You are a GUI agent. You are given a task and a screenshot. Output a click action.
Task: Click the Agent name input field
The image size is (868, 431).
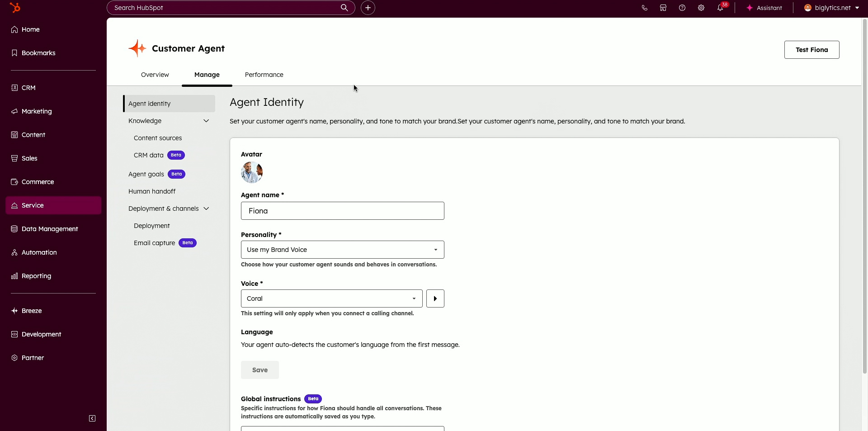(342, 211)
